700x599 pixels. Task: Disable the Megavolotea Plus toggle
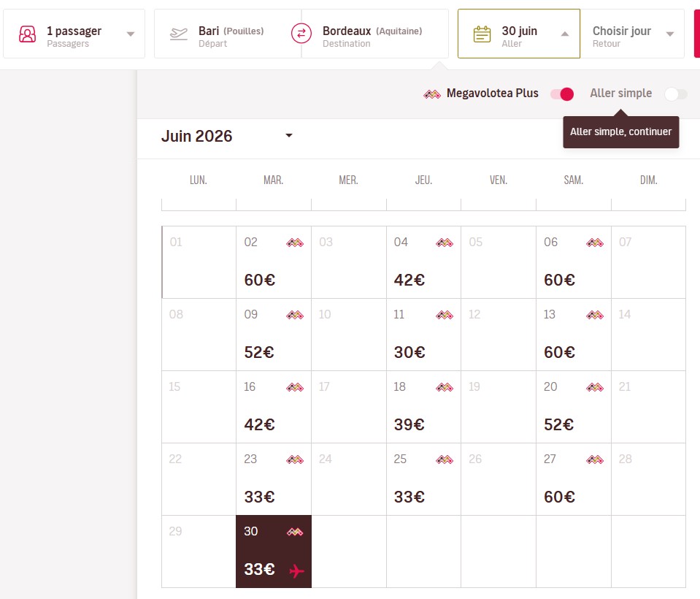click(x=562, y=94)
